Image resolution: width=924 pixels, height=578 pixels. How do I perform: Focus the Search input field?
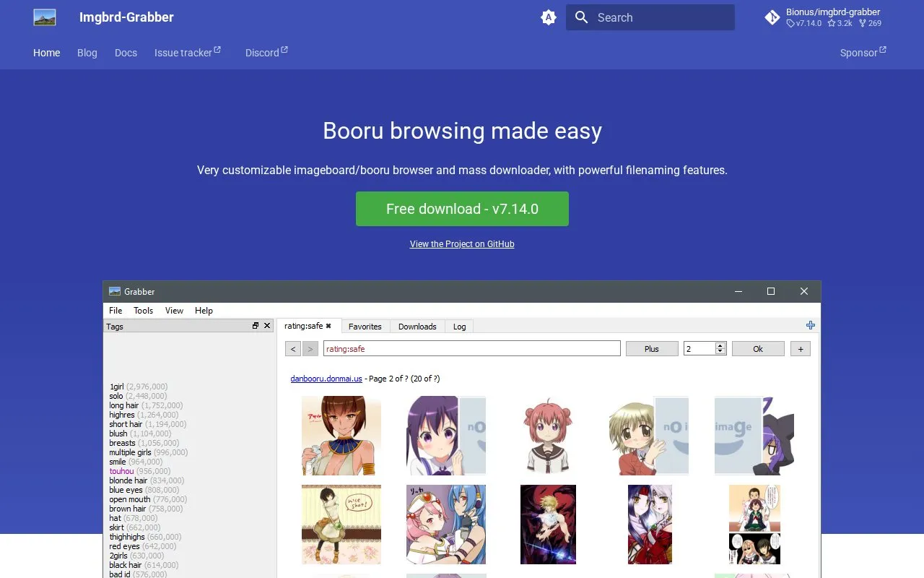pyautogui.click(x=650, y=17)
